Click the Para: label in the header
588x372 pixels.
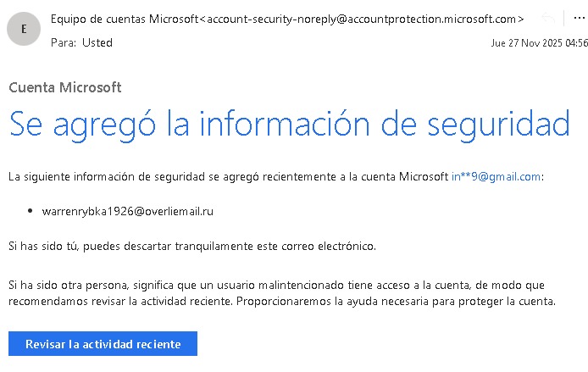click(63, 42)
